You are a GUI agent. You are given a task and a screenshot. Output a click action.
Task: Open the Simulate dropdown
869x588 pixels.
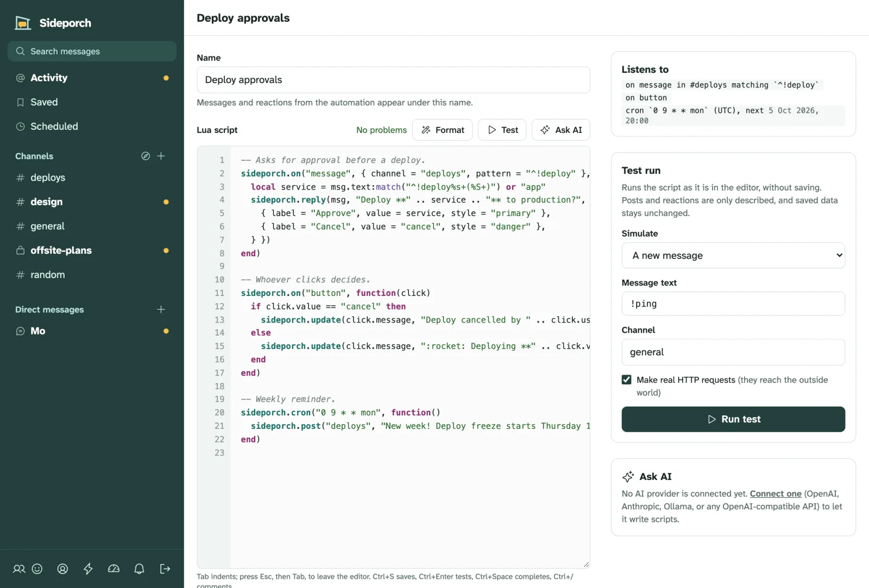point(733,255)
